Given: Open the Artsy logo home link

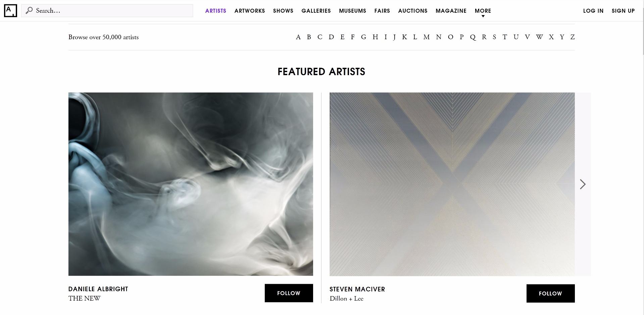Looking at the screenshot, I should pos(10,11).
